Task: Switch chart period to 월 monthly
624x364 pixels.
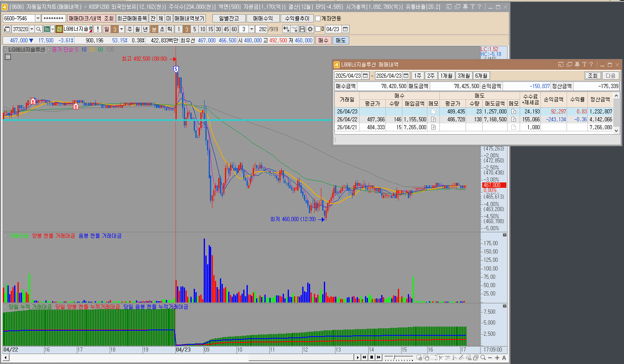Action: tap(137, 29)
